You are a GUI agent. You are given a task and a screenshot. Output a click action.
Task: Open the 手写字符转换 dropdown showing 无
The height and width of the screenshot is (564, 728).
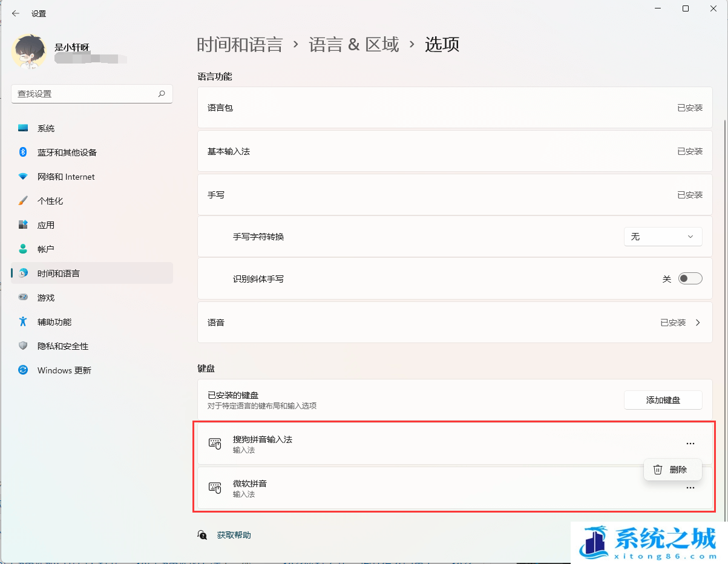pos(663,236)
